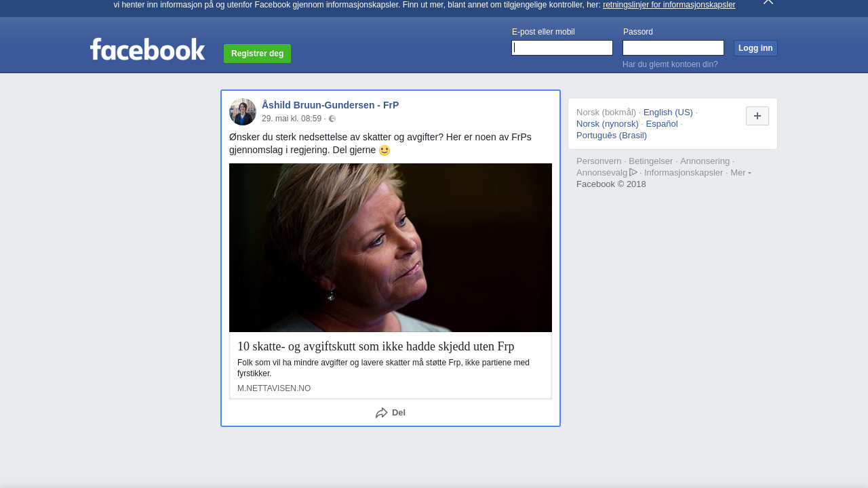Focus the Passord input field

coord(673,47)
